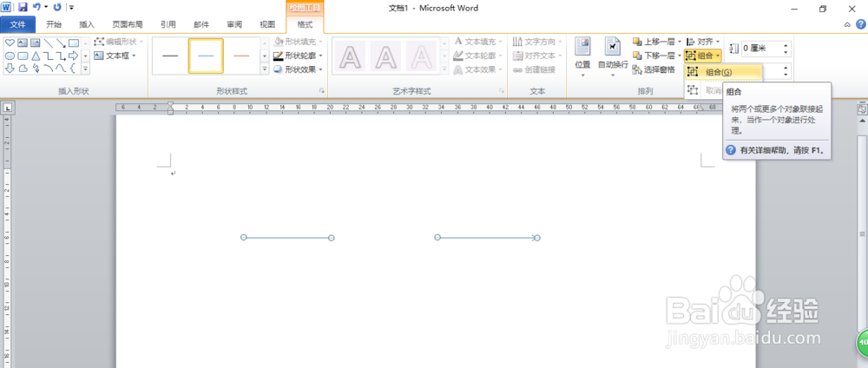Switch to the 页面布局 (Page Layout) tab
This screenshot has width=868, height=368.
[x=128, y=24]
